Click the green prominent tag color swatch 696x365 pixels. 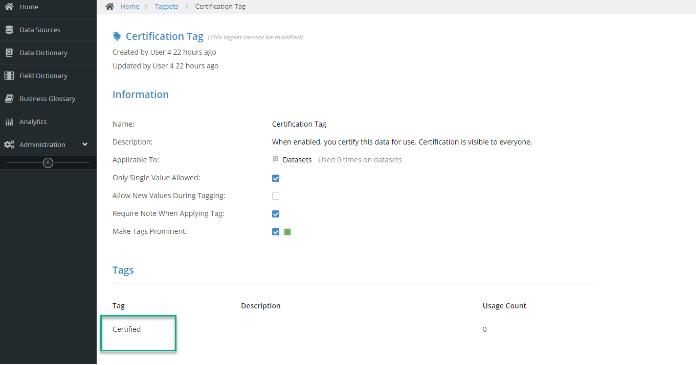point(287,232)
